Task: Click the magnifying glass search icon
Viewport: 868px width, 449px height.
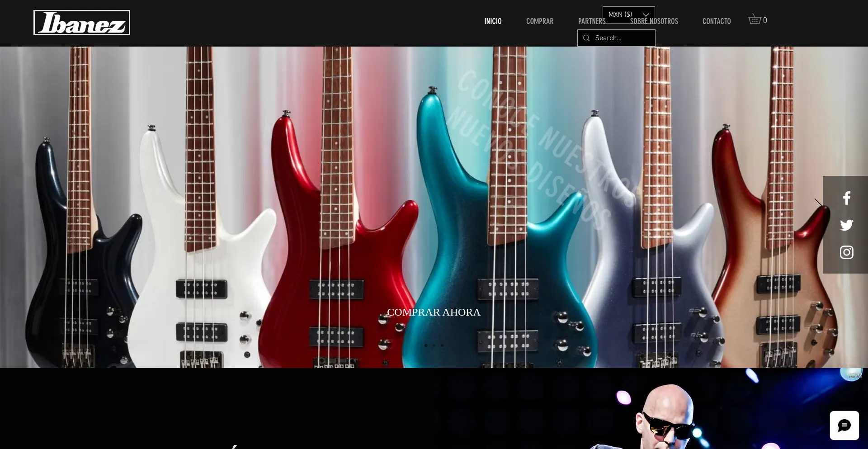Action: click(x=586, y=38)
